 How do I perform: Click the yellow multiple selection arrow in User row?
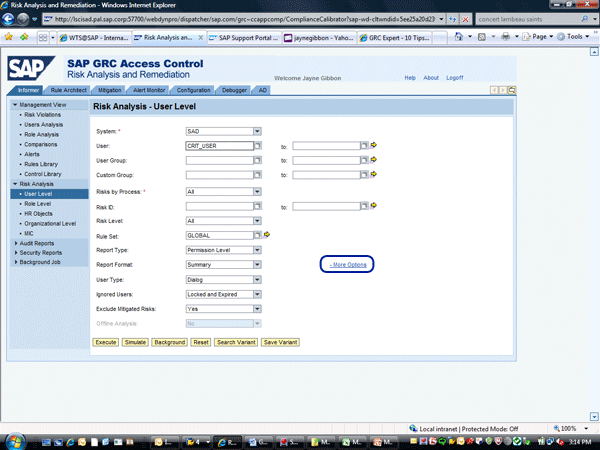point(373,146)
